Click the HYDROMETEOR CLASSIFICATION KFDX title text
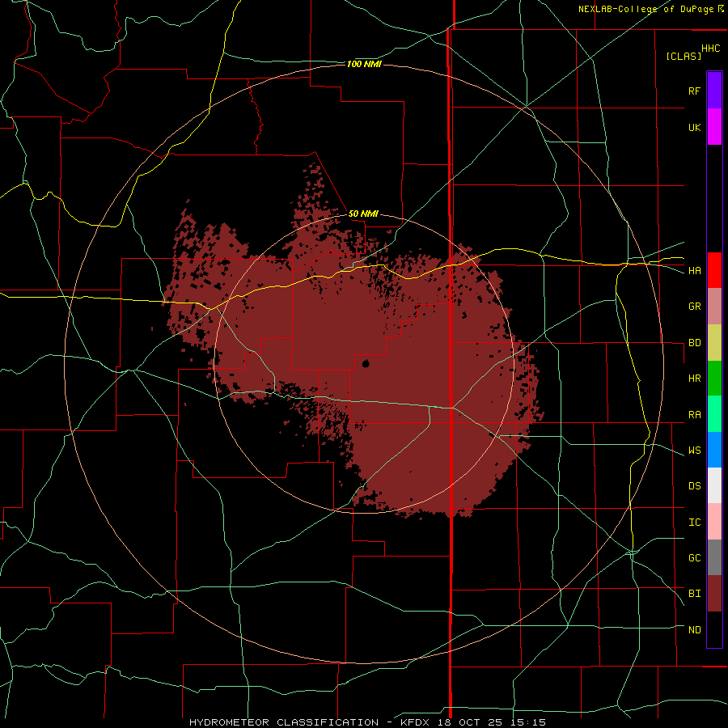The image size is (728, 728). pos(367,722)
